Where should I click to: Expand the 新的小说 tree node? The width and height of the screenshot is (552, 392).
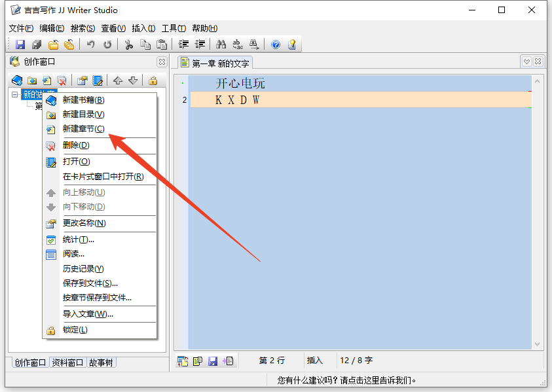click(14, 94)
